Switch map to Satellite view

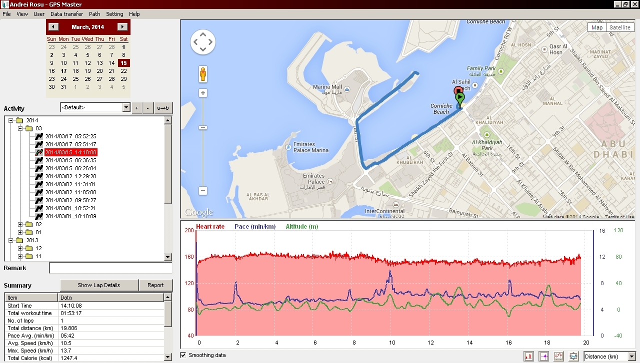pyautogui.click(x=620, y=27)
